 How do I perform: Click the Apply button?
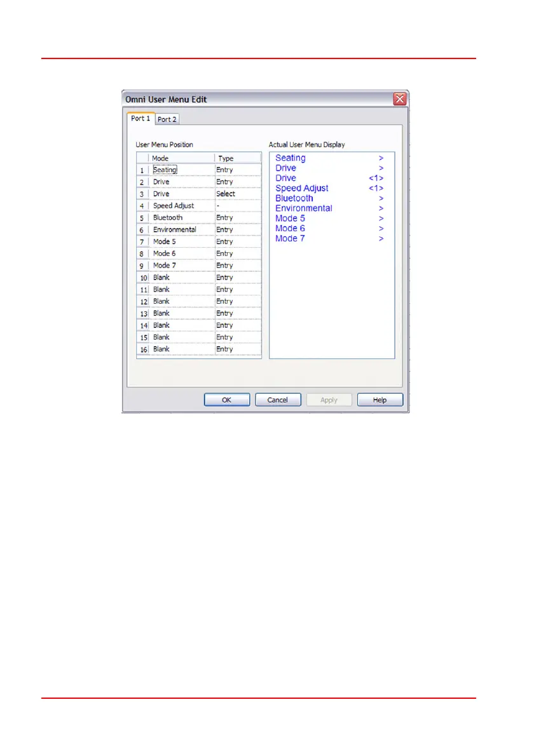(x=329, y=400)
